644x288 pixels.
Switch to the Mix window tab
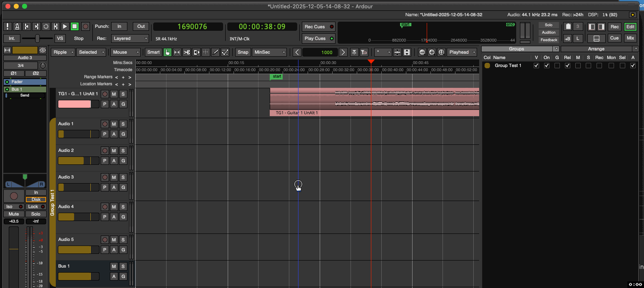pos(630,38)
